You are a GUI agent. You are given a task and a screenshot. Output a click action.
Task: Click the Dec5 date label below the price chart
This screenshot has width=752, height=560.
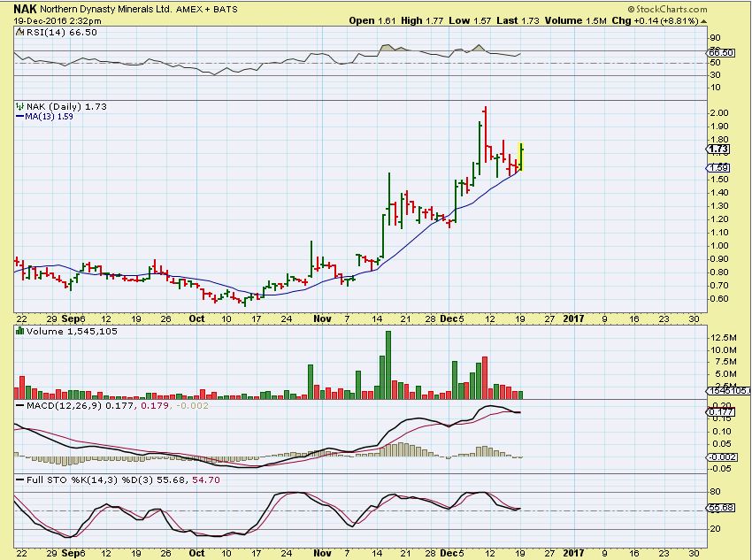point(452,318)
